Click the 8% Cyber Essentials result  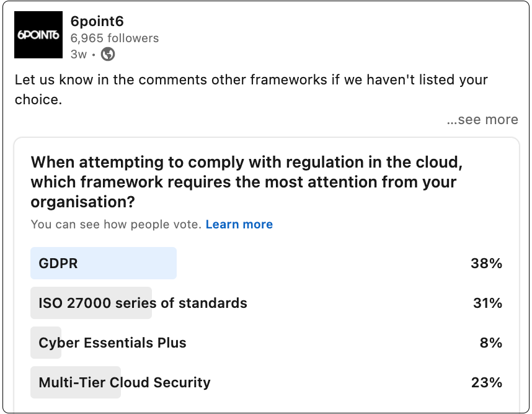click(x=491, y=343)
